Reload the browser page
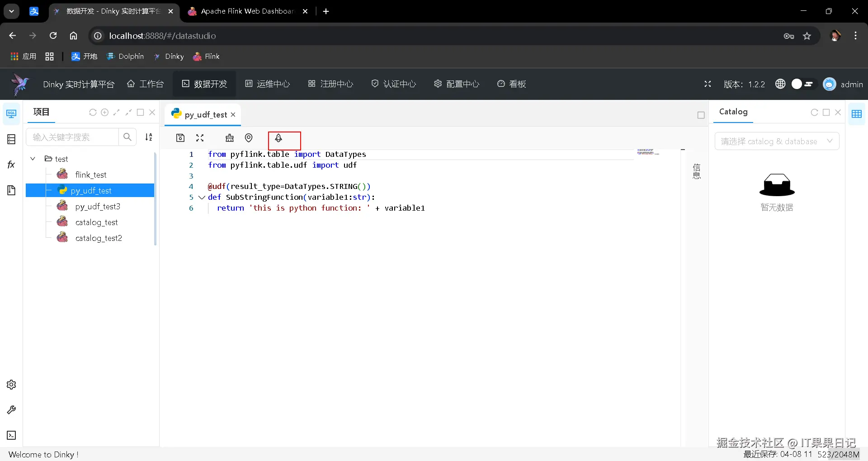 (x=53, y=36)
